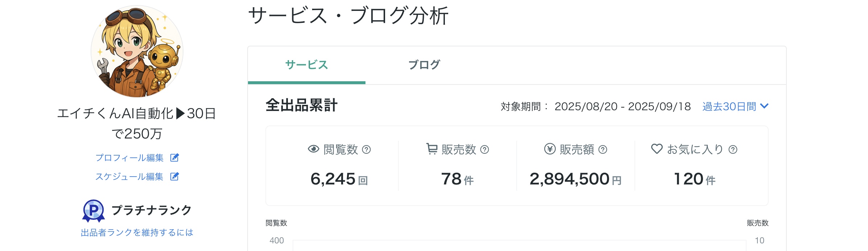This screenshot has height=251, width=868.
Task: Click the help icon beside お気に入り
Action: pyautogui.click(x=733, y=150)
